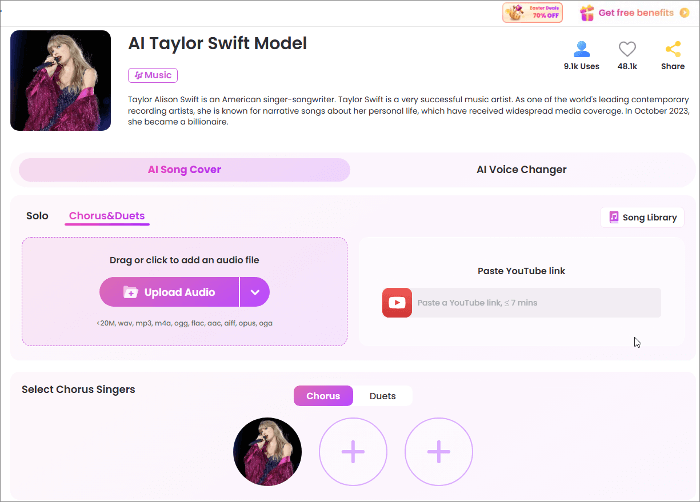Click the Uses person icon
This screenshot has height=502, width=700.
tap(582, 49)
